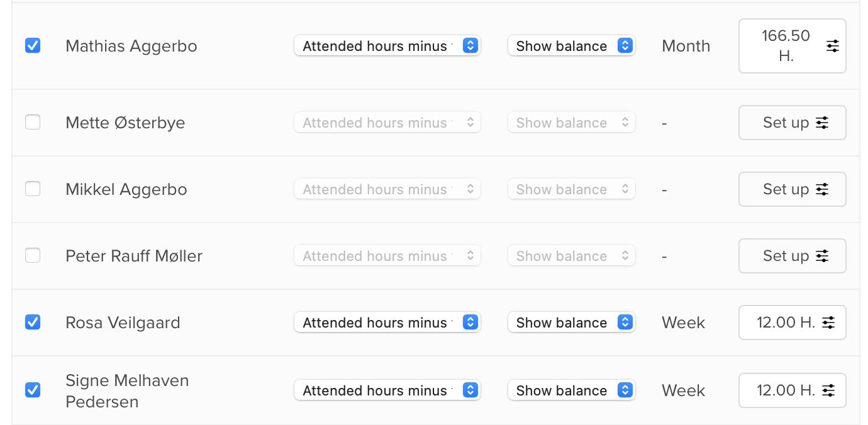Open Show balance dropdown for Signe Melhaven Pedersen
The image size is (868, 425).
coord(571,390)
